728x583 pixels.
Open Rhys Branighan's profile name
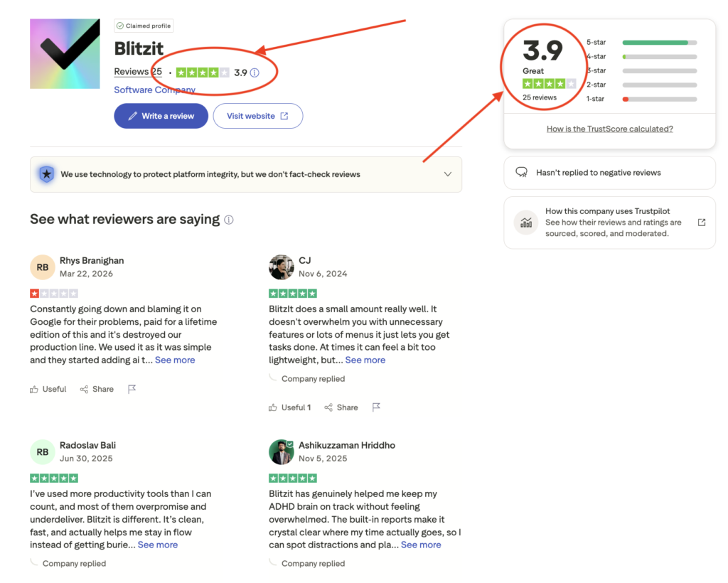point(92,261)
